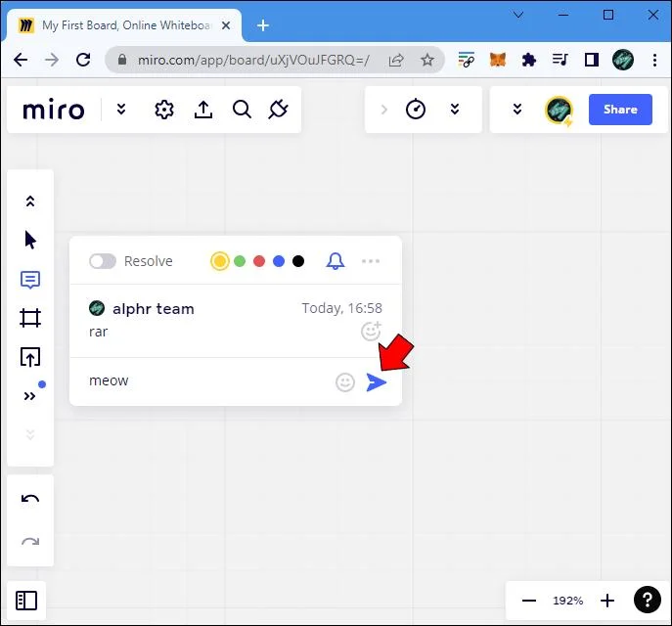Image resolution: width=672 pixels, height=626 pixels.
Task: Start the timer tool
Action: 416,109
